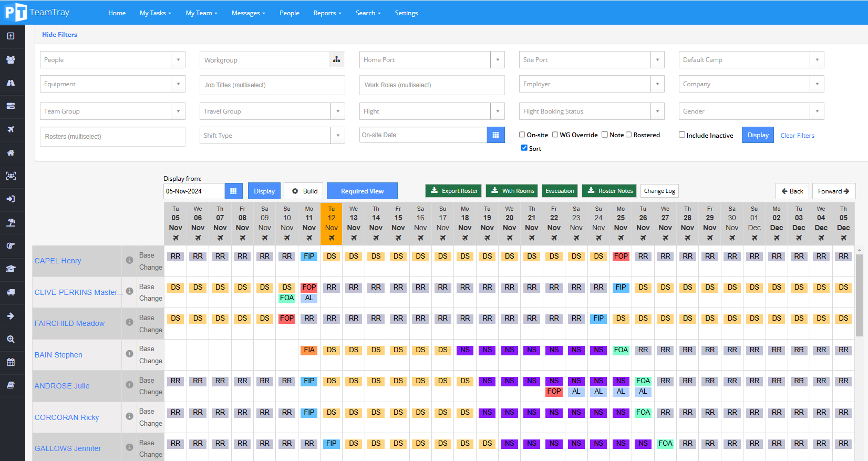Click the Hide Filters link

(x=59, y=35)
